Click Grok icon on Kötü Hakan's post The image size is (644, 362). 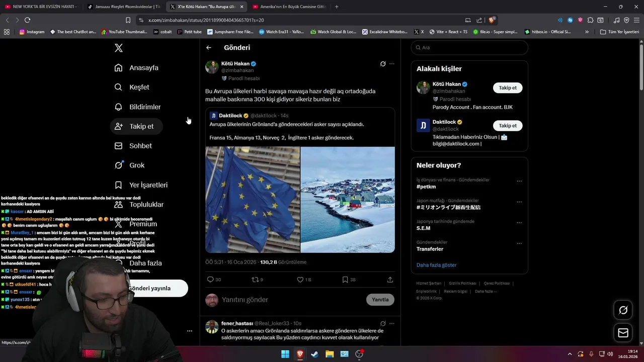pyautogui.click(x=383, y=64)
